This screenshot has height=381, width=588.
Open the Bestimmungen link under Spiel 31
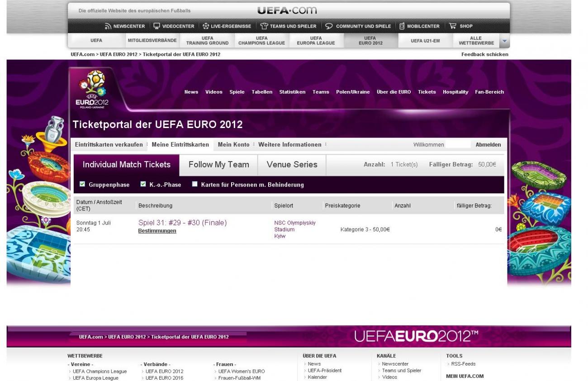tap(157, 231)
